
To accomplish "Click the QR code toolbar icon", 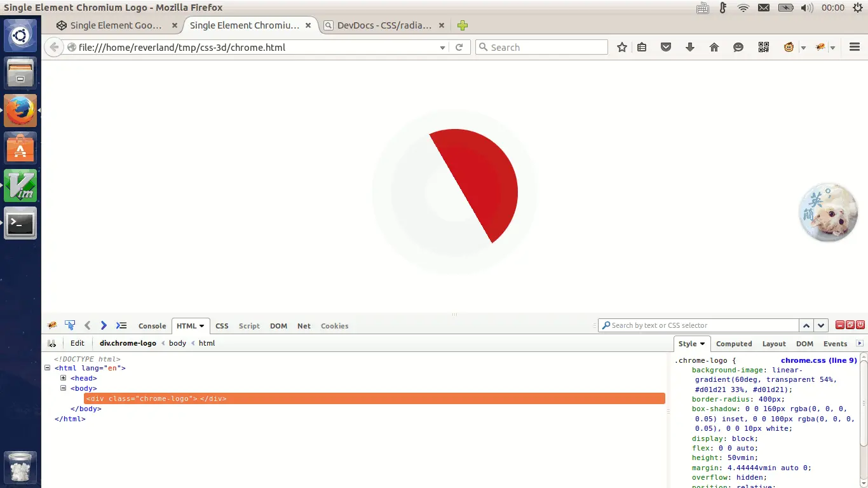I will (x=764, y=47).
